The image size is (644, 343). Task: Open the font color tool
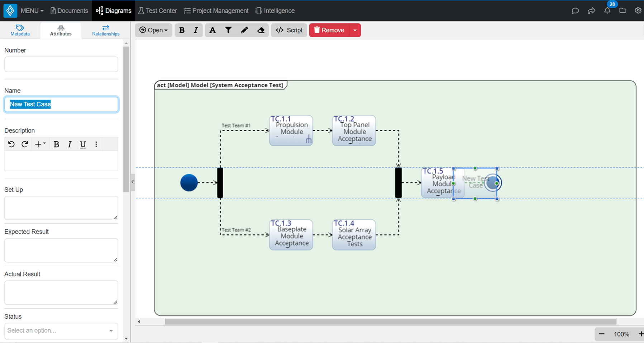[212, 30]
